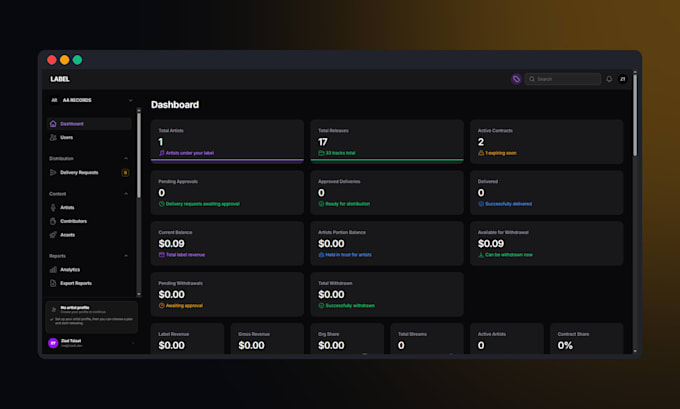Click the Active Contracts card
This screenshot has width=680, height=409.
(x=546, y=141)
